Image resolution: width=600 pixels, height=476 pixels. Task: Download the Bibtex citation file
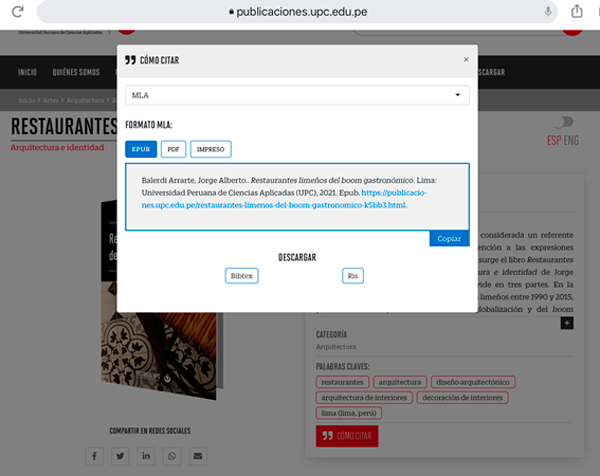241,276
